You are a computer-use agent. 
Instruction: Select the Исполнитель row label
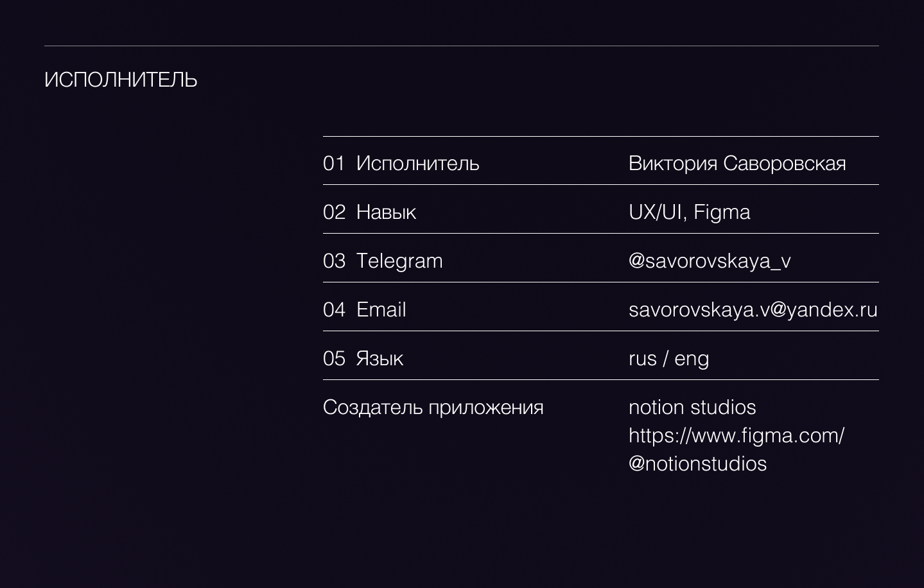pyautogui.click(x=417, y=163)
